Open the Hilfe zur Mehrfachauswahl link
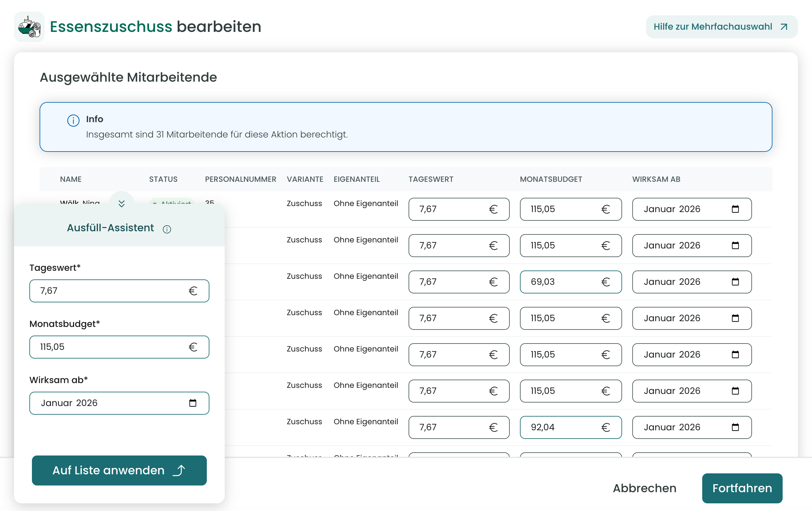The image size is (812, 511). point(712,27)
